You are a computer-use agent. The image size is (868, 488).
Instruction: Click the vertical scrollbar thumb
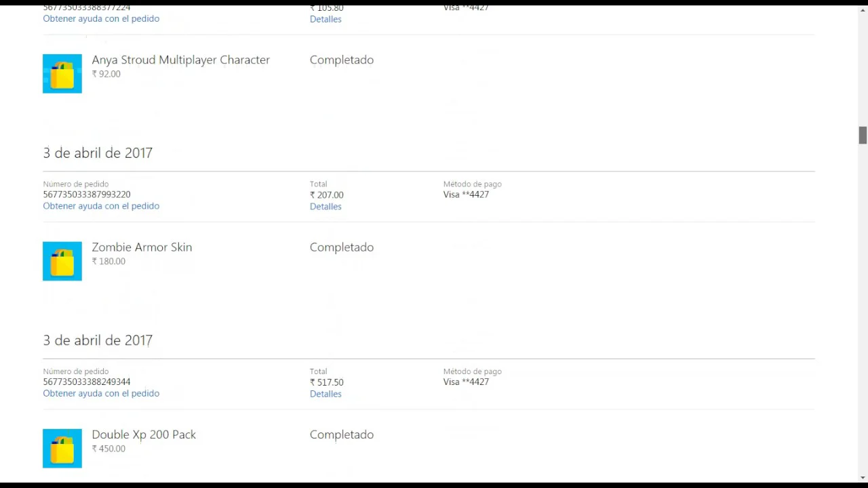coord(863,135)
